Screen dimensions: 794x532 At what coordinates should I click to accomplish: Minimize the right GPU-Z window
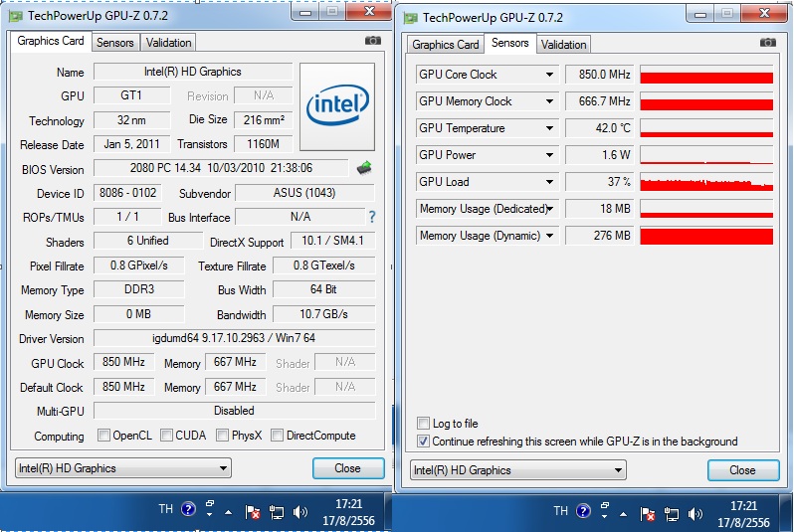700,14
